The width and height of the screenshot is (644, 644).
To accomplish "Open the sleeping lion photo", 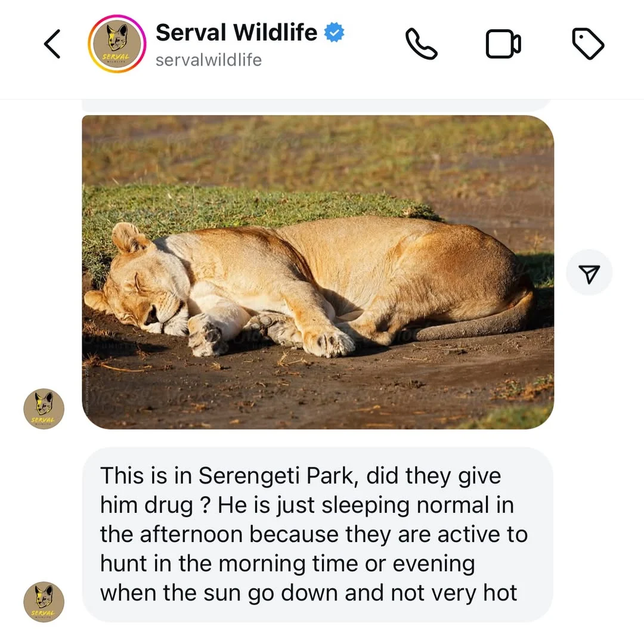I will (x=318, y=272).
